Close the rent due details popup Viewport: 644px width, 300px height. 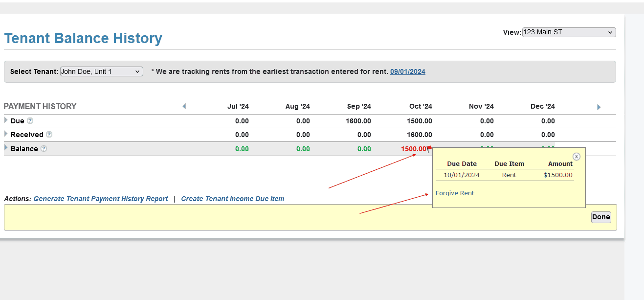(x=577, y=157)
